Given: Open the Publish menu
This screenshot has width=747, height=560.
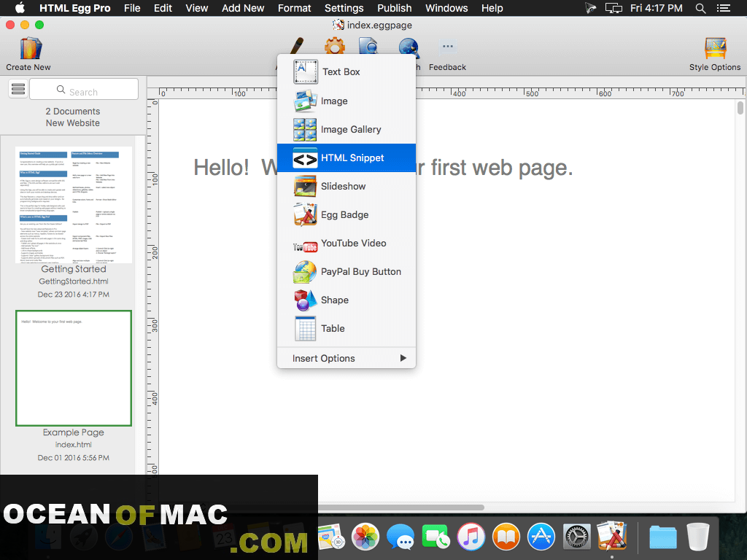Looking at the screenshot, I should (395, 8).
